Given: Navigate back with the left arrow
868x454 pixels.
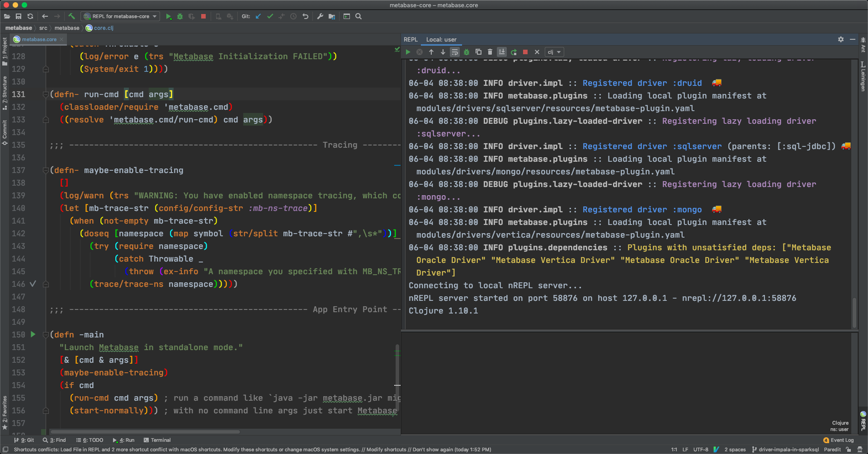Looking at the screenshot, I should click(45, 16).
